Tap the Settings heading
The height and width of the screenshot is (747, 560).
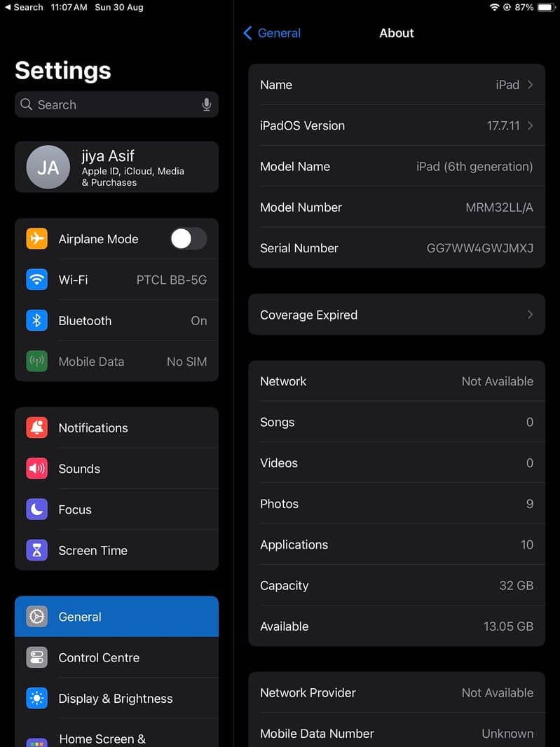tap(63, 71)
